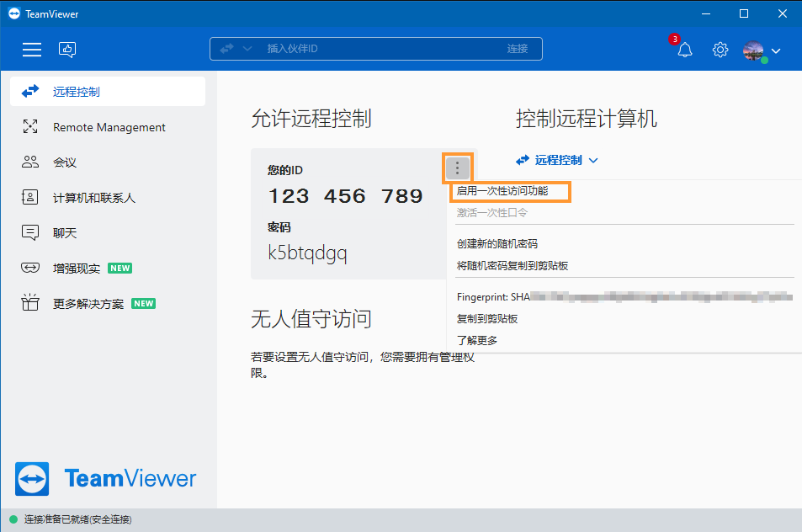Open the notifications bell
The image size is (802, 532).
point(684,50)
